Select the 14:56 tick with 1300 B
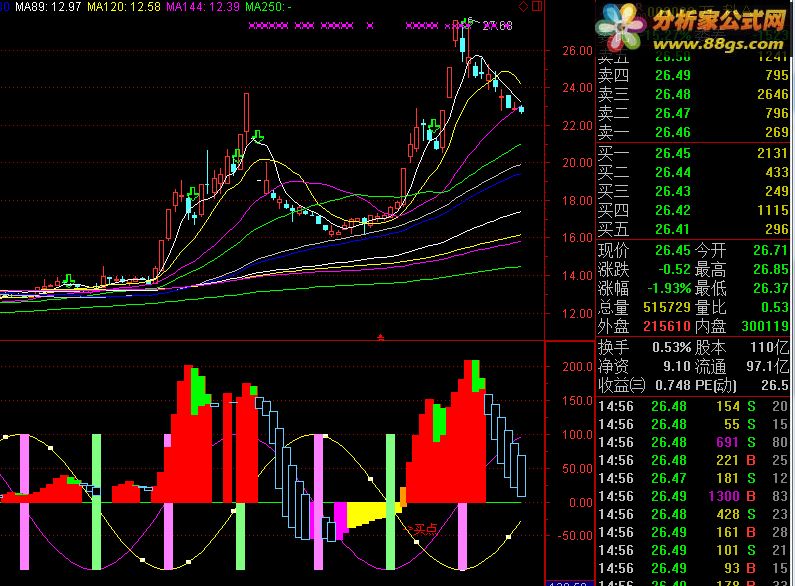The width and height of the screenshot is (795, 586). [693, 496]
